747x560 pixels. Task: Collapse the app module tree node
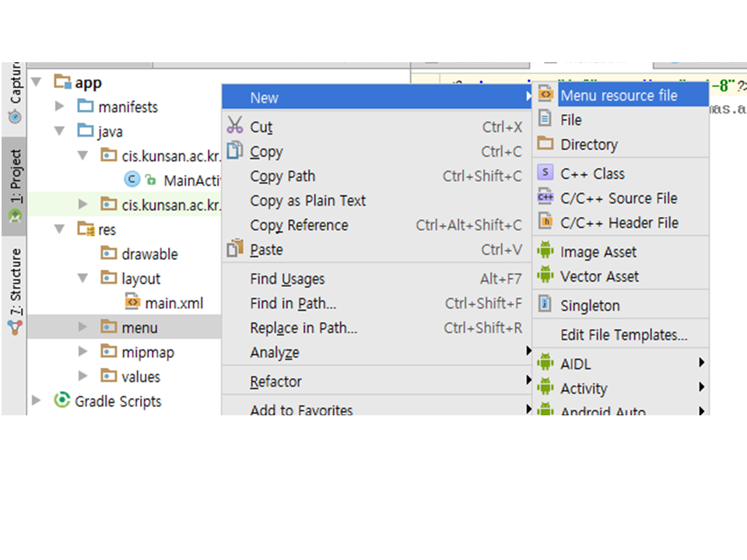36,82
